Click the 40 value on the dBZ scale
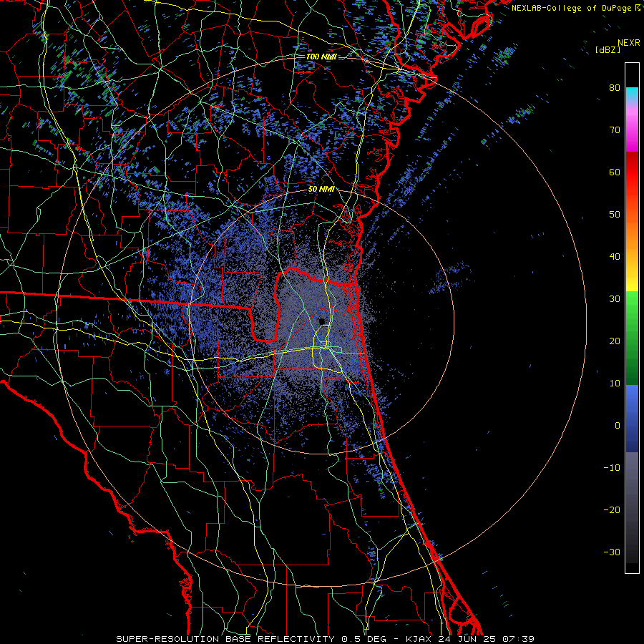The height and width of the screenshot is (644, 644). (615, 256)
